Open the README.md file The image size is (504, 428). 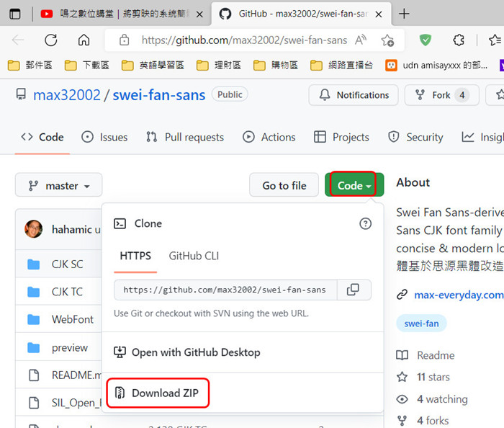tap(76, 375)
